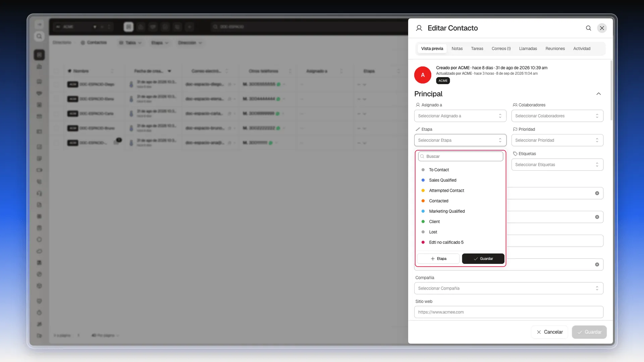The image size is (644, 362).
Task: Select the Edti no calificado 5 stage
Action: tap(461, 243)
